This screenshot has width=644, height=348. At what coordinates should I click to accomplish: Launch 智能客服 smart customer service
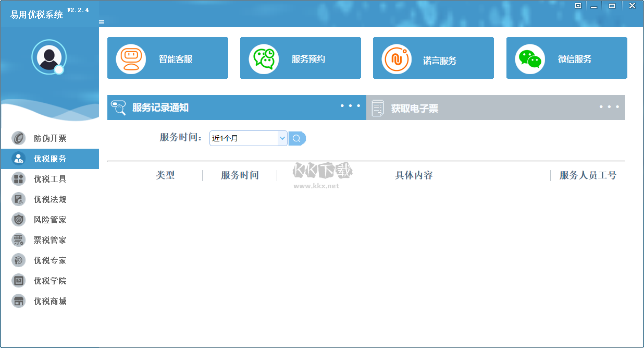168,58
